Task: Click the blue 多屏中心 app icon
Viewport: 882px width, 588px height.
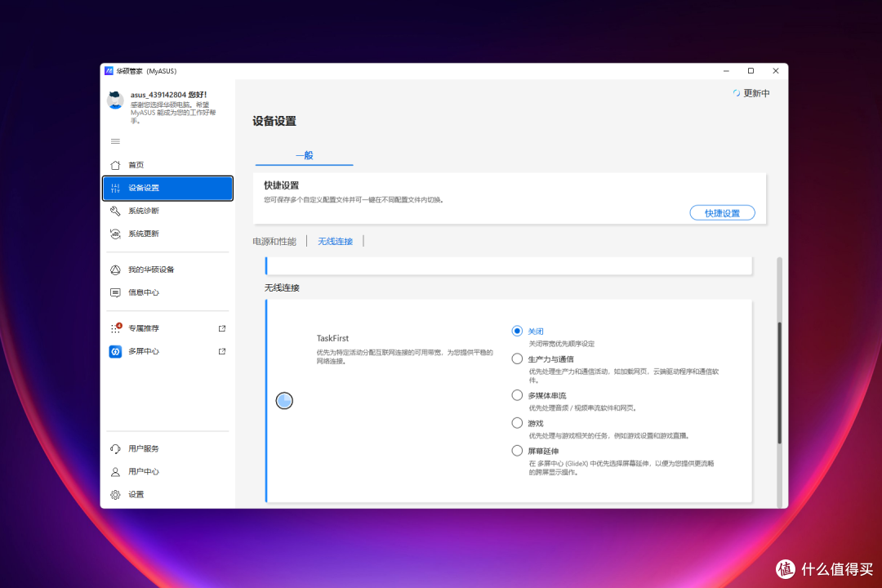Action: (x=115, y=351)
